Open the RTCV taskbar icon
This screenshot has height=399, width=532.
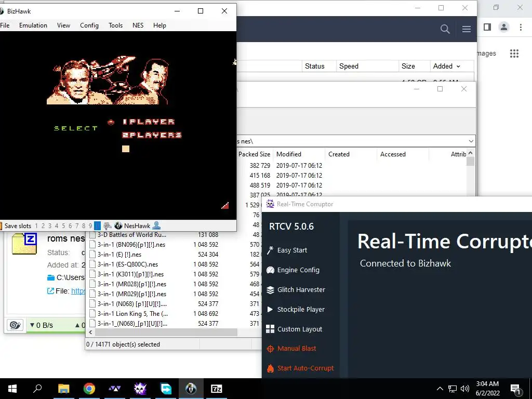click(x=140, y=389)
